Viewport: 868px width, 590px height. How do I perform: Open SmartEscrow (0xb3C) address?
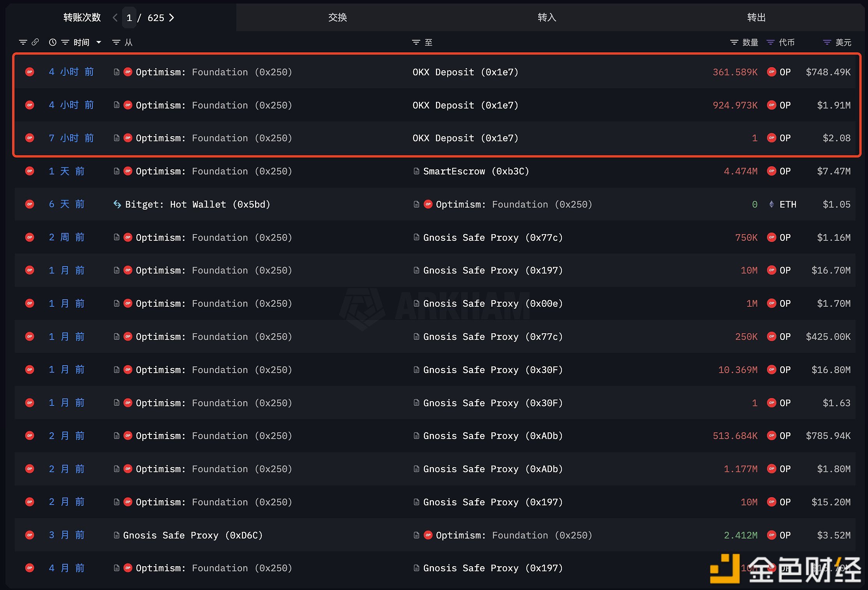[476, 171]
